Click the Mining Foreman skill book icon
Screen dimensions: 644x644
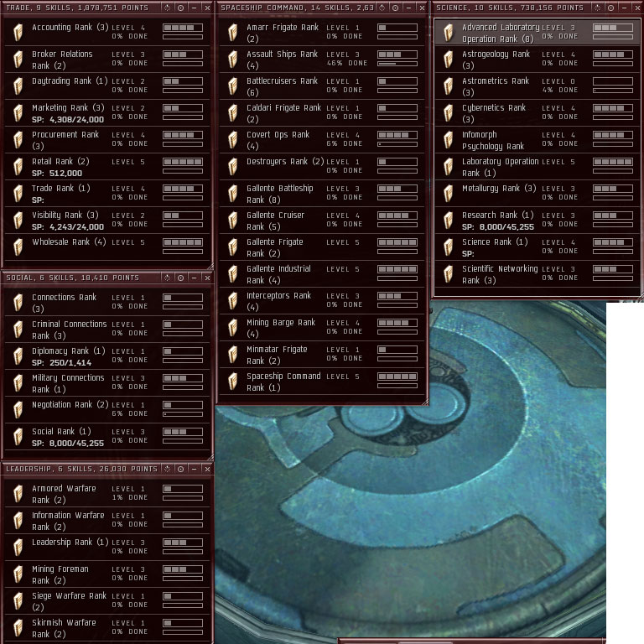point(18,574)
